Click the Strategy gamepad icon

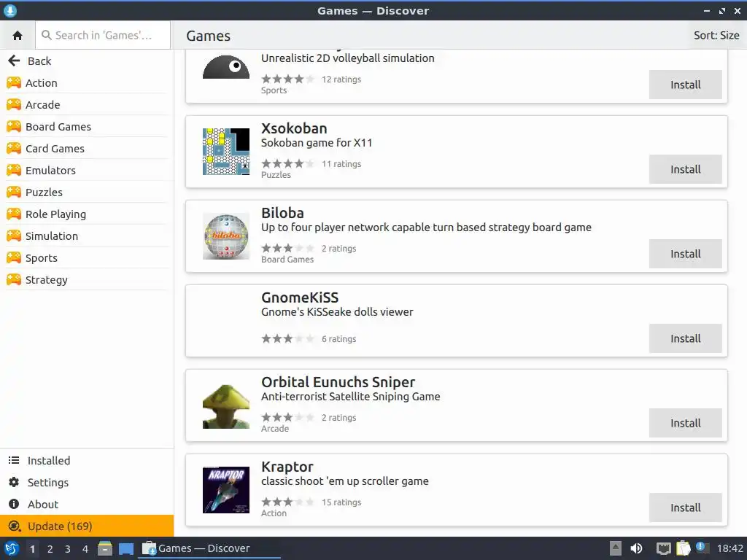pos(14,279)
